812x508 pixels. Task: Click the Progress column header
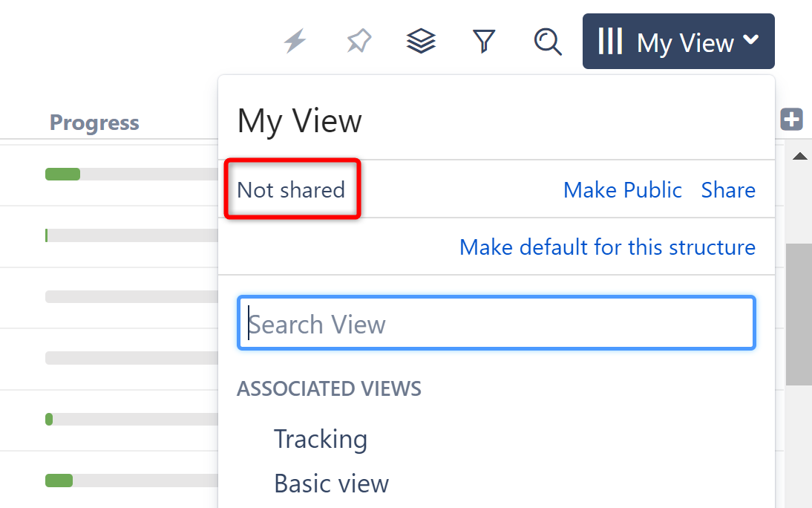tap(94, 123)
